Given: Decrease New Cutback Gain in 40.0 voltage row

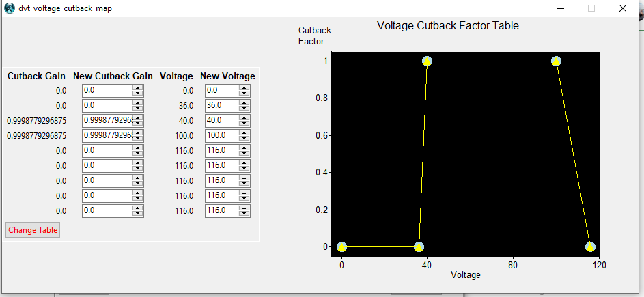Looking at the screenshot, I should (x=138, y=124).
